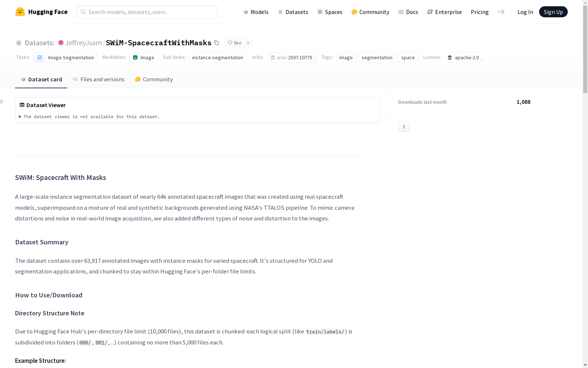Click the SWiM-SpacecraftWithMasks dataset title
The image size is (588, 368).
pyautogui.click(x=159, y=43)
